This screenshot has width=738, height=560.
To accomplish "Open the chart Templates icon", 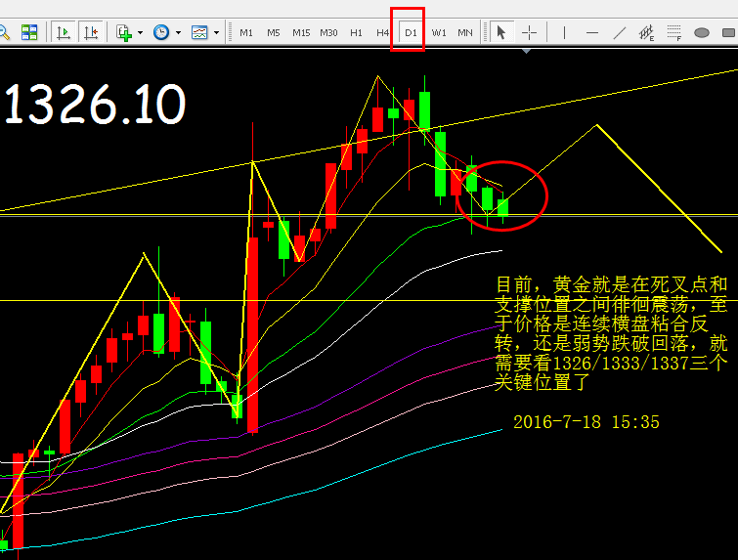I will 199,32.
